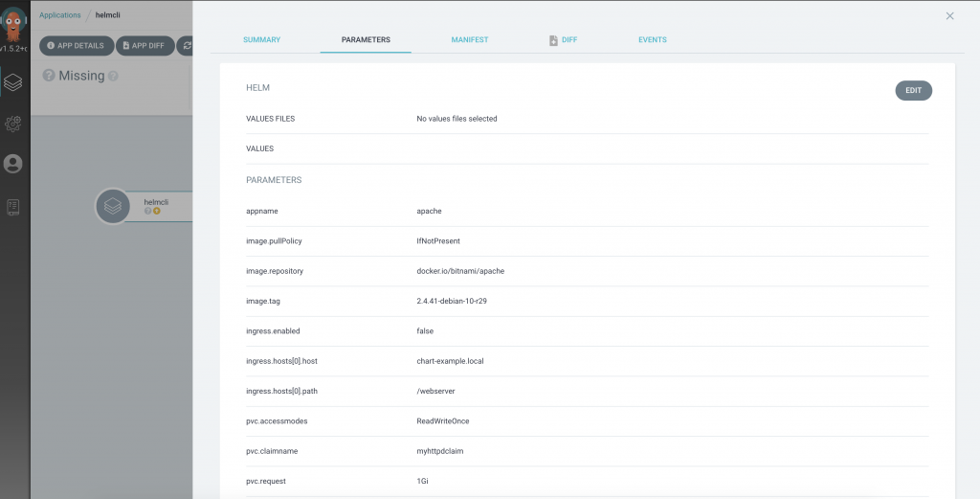
Task: Click the '1Gi' value
Action: pyautogui.click(x=422, y=482)
